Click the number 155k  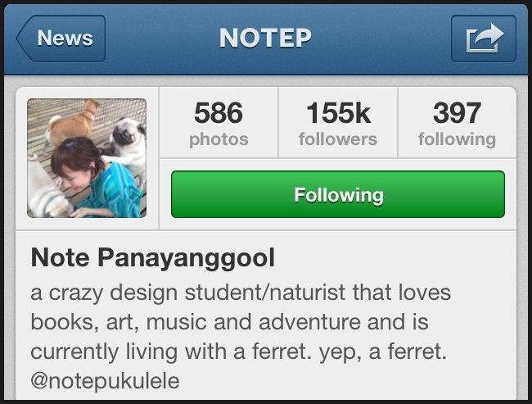338,113
